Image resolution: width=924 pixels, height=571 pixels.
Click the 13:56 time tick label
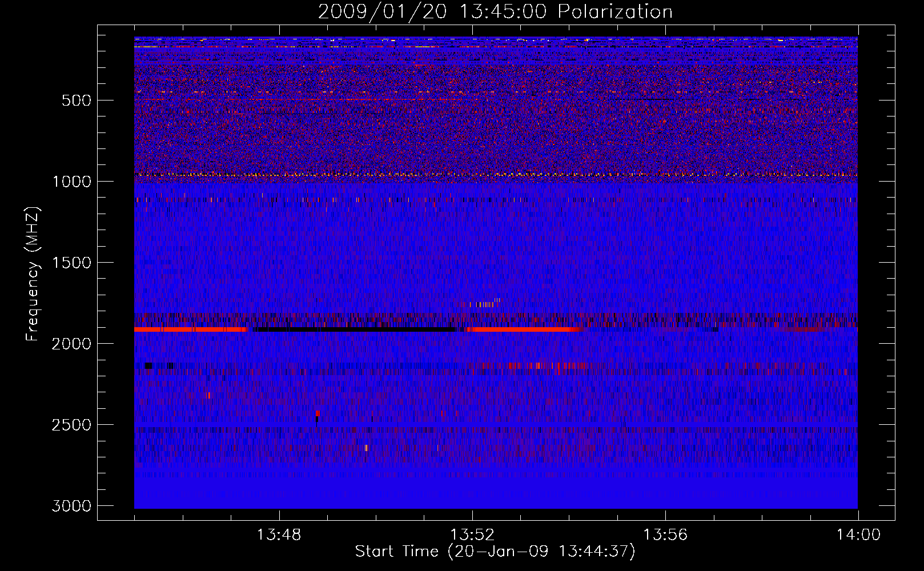click(x=665, y=535)
